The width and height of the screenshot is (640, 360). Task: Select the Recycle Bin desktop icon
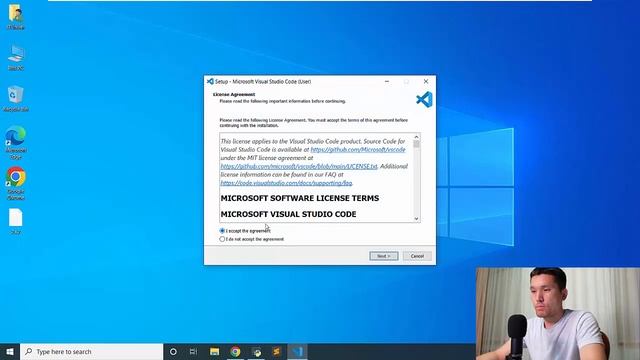[x=16, y=99]
